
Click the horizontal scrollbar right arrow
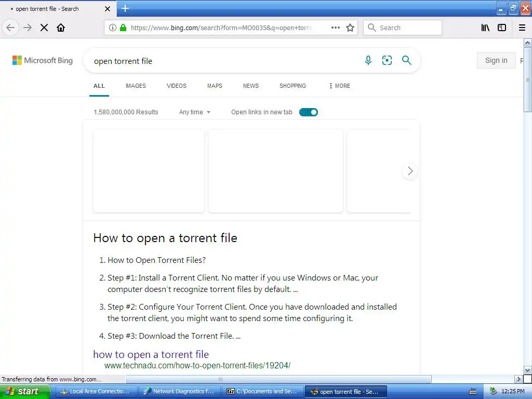pos(518,379)
